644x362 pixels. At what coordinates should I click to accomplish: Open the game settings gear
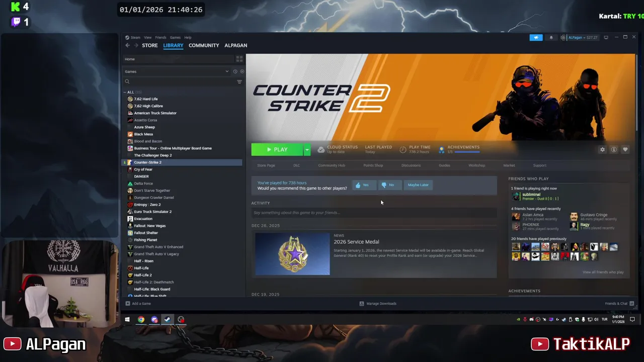tap(602, 149)
